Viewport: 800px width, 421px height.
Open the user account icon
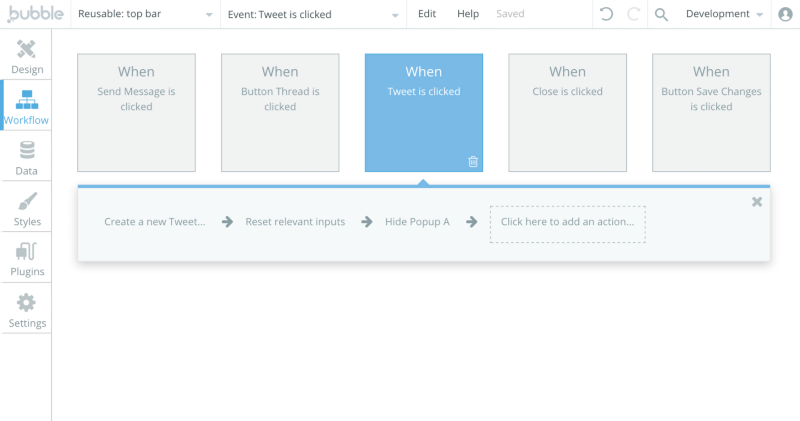click(x=785, y=14)
